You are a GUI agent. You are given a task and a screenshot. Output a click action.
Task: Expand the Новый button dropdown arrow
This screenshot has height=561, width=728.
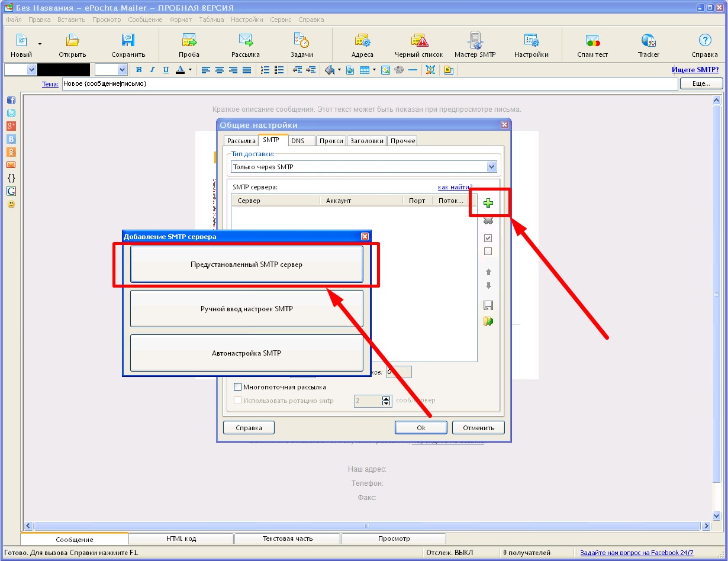[40, 44]
